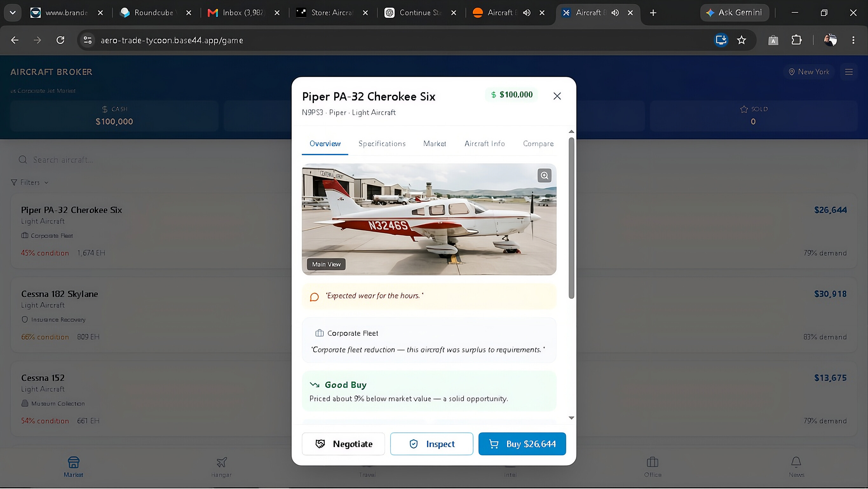The image size is (868, 489).
Task: Select the Overview tab
Action: [325, 144]
